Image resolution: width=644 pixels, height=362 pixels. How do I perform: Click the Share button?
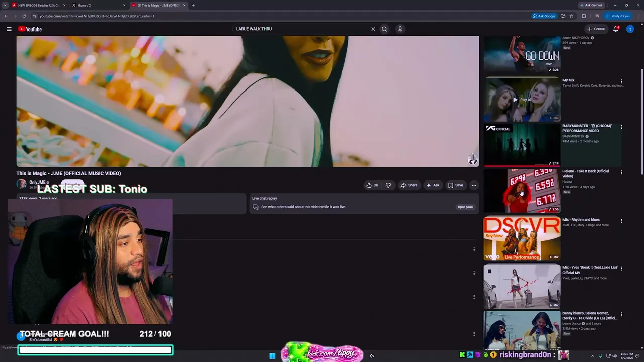409,185
